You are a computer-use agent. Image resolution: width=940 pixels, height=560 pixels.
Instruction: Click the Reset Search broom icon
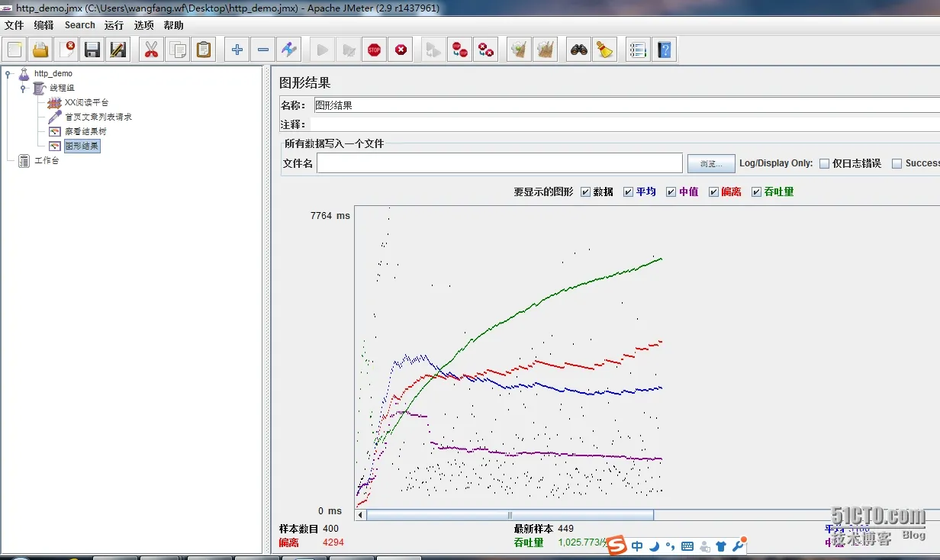click(605, 50)
